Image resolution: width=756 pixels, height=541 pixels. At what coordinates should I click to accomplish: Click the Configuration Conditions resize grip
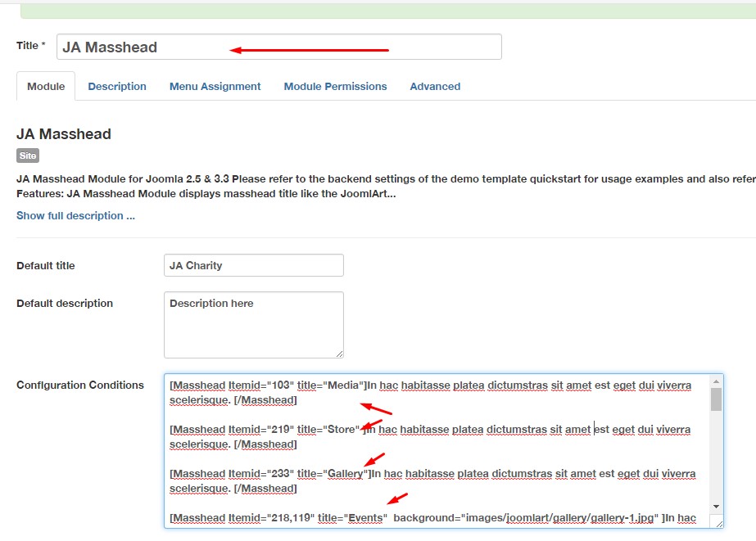pyautogui.click(x=719, y=524)
